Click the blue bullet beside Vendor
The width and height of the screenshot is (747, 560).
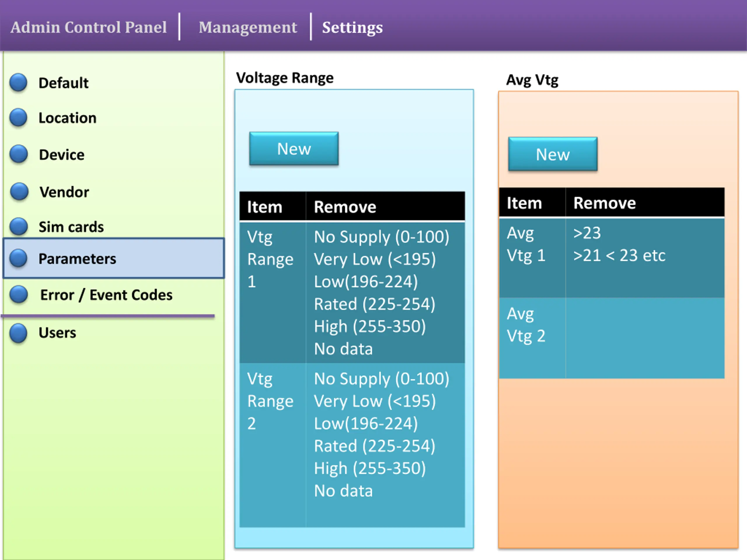(19, 191)
